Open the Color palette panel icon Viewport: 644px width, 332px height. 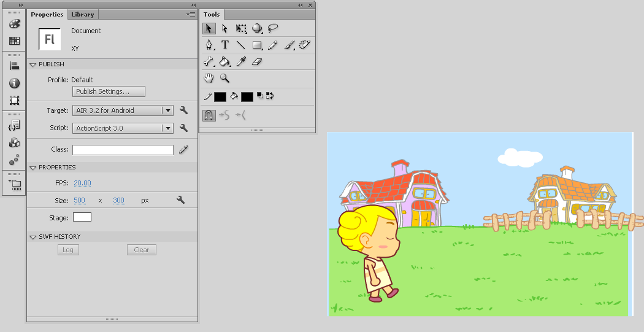pos(14,23)
